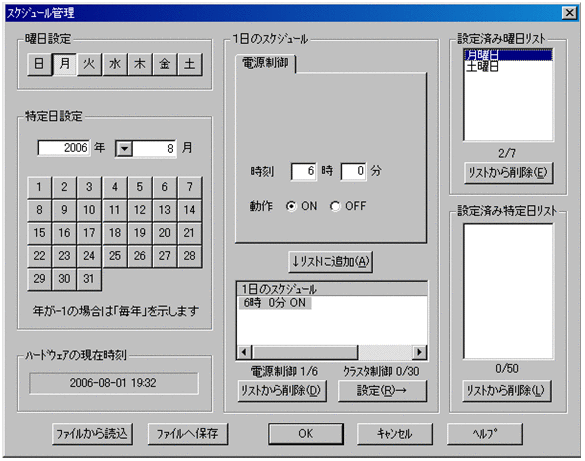
Task: Select the 6時 0分 ON schedule entry
Action: click(x=275, y=303)
